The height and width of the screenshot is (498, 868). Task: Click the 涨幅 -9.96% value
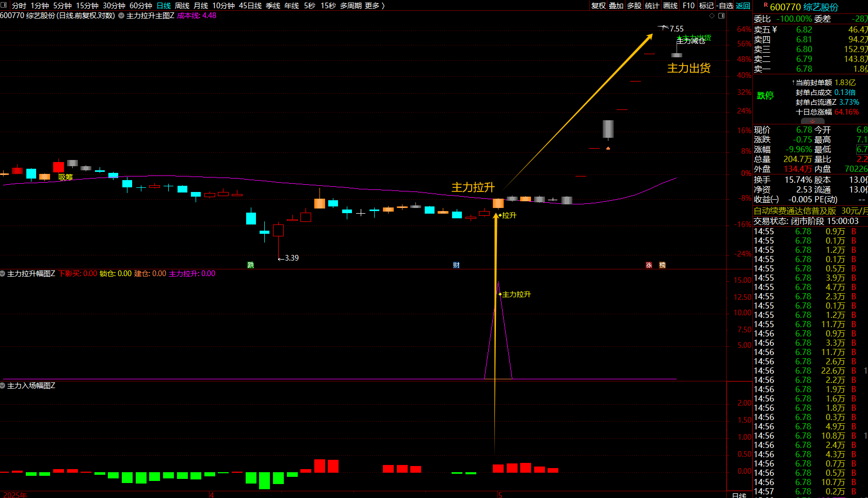point(799,149)
